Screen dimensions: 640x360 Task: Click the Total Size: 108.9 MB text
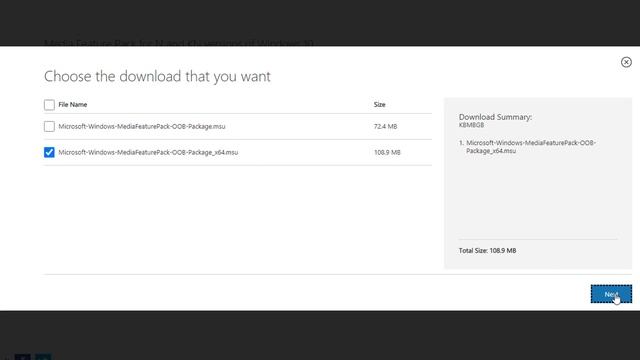pyautogui.click(x=487, y=251)
